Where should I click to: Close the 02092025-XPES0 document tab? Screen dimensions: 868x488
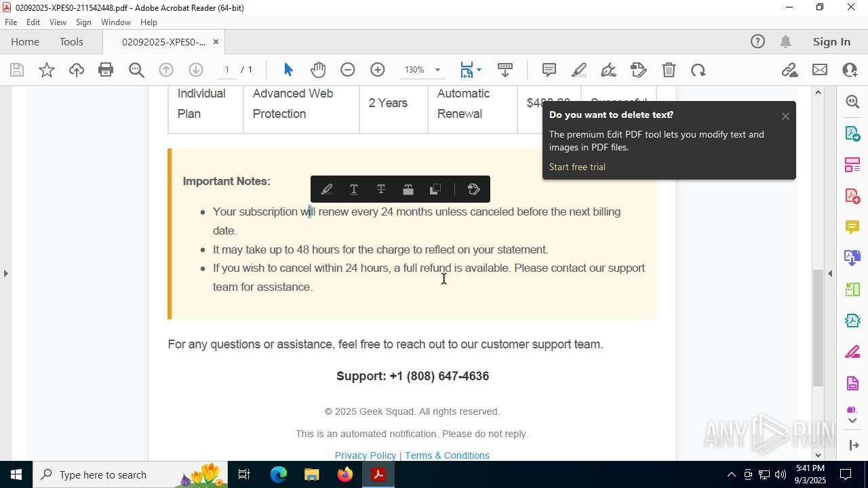[x=216, y=41]
